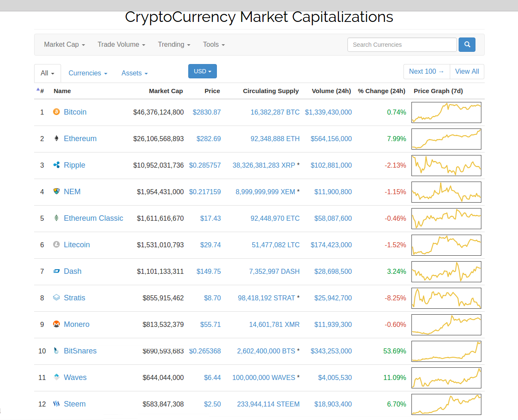Open Stratis 7d price graph

pyautogui.click(x=446, y=298)
